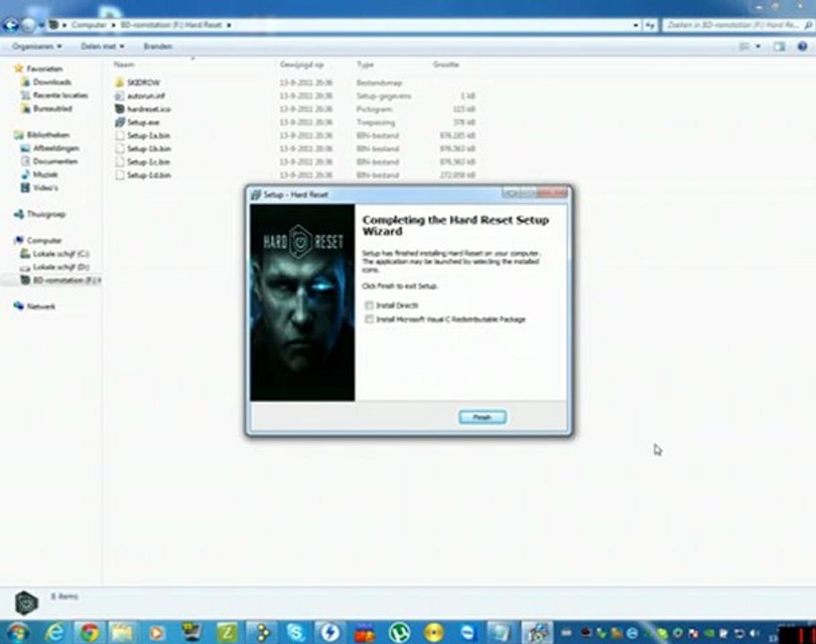Select BD-romstation (F:) in the sidebar
816x644 pixels.
[x=65, y=280]
